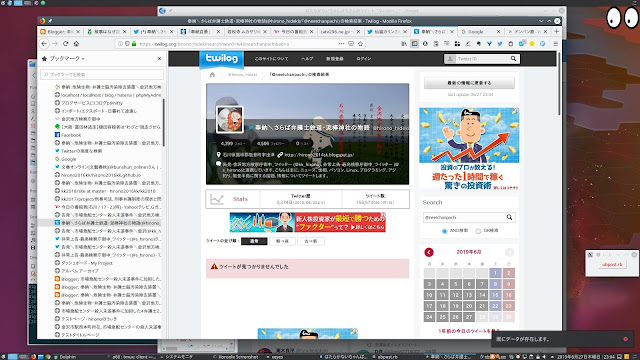Image resolution: width=640 pixels, height=360 pixels.
Task: Open the user profile avatar image
Action: 230,119
